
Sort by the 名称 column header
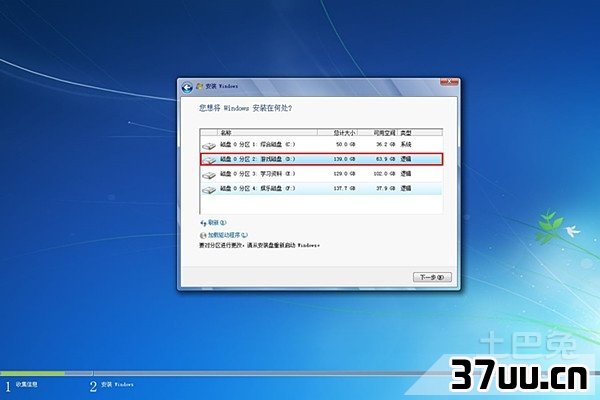tap(267, 133)
